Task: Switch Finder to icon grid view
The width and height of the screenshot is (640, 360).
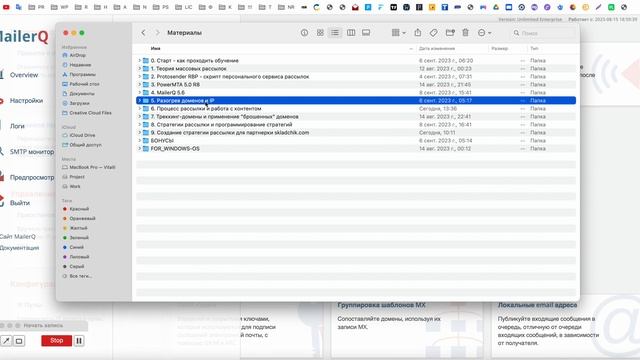Action: pos(320,33)
